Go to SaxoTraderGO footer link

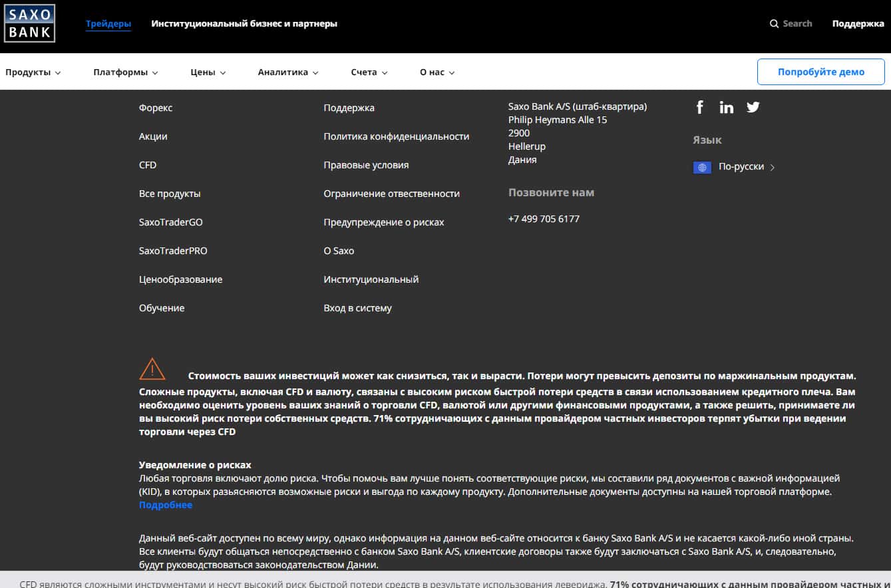pyautogui.click(x=171, y=222)
